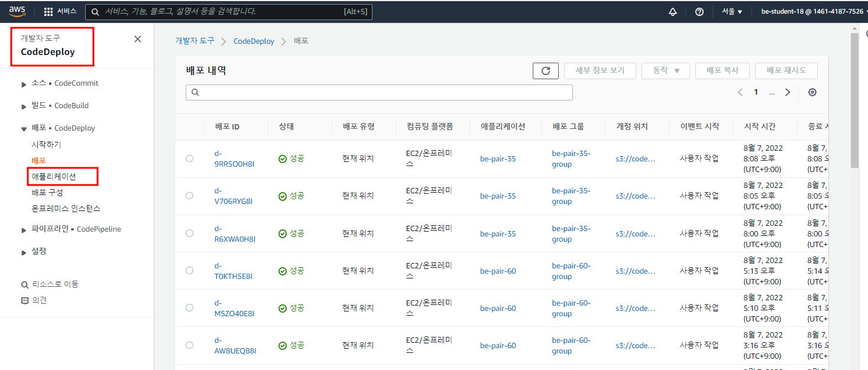Screen dimensions: 868x370
Task: Open be-pair-35 application in first row
Action: [x=498, y=159]
